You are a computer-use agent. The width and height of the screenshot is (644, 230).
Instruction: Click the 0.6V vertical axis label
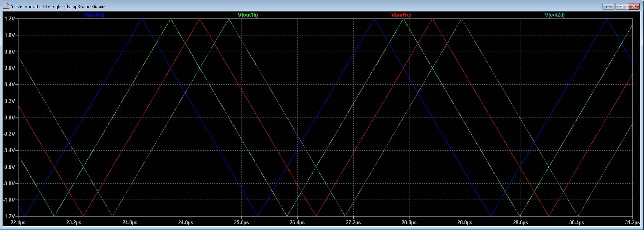point(9,68)
